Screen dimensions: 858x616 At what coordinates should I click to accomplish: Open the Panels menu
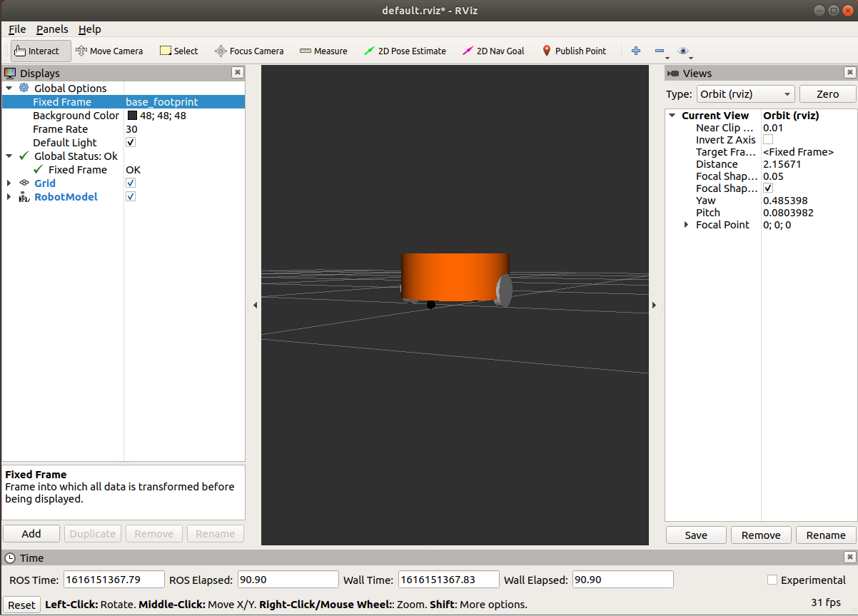point(52,29)
